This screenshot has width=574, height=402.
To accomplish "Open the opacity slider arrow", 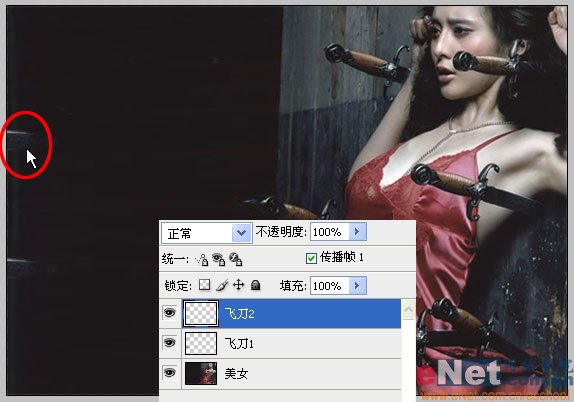I will point(357,232).
